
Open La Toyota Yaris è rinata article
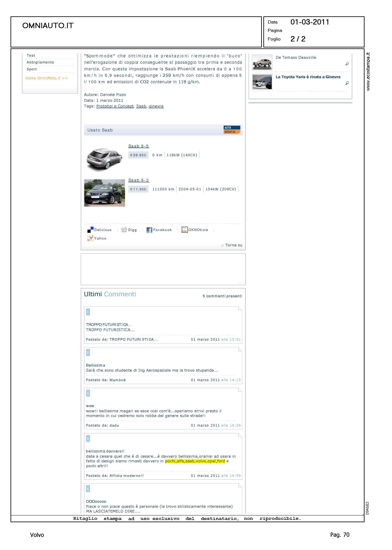pos(308,77)
